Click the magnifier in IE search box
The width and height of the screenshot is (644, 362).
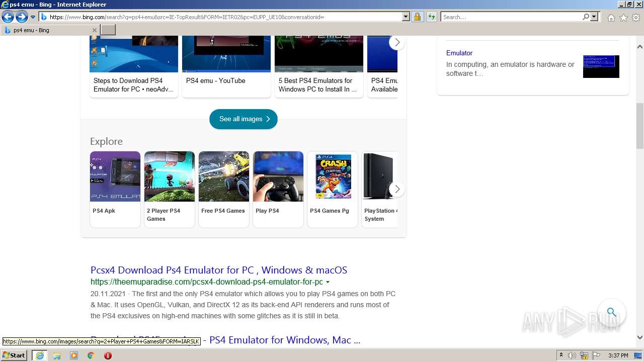coord(586,17)
